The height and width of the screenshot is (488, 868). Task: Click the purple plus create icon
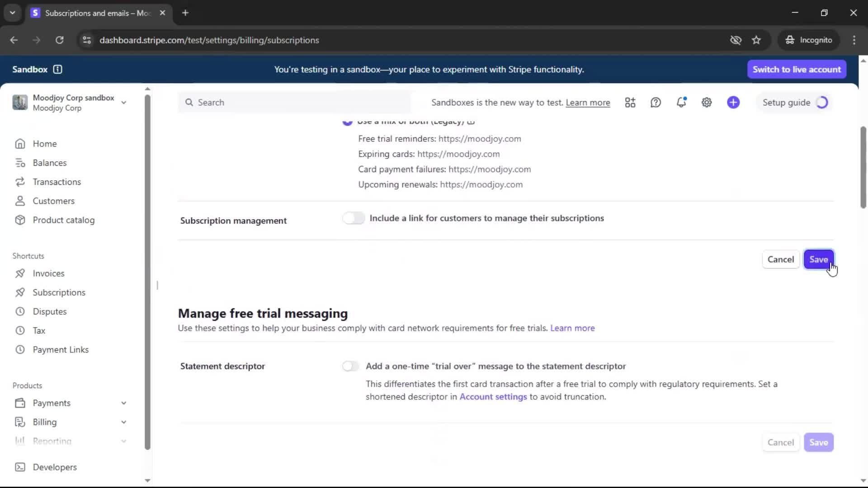tap(733, 103)
